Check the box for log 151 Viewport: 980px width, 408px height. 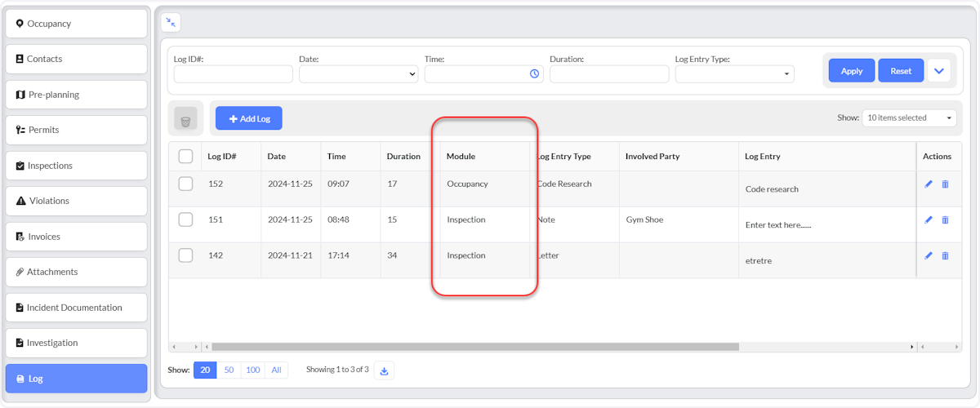pyautogui.click(x=185, y=220)
